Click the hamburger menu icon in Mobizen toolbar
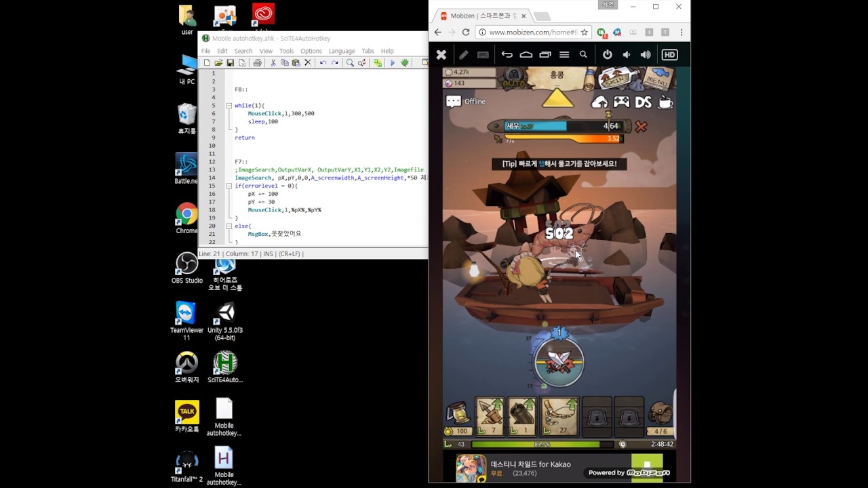The height and width of the screenshot is (488, 868). (x=564, y=55)
